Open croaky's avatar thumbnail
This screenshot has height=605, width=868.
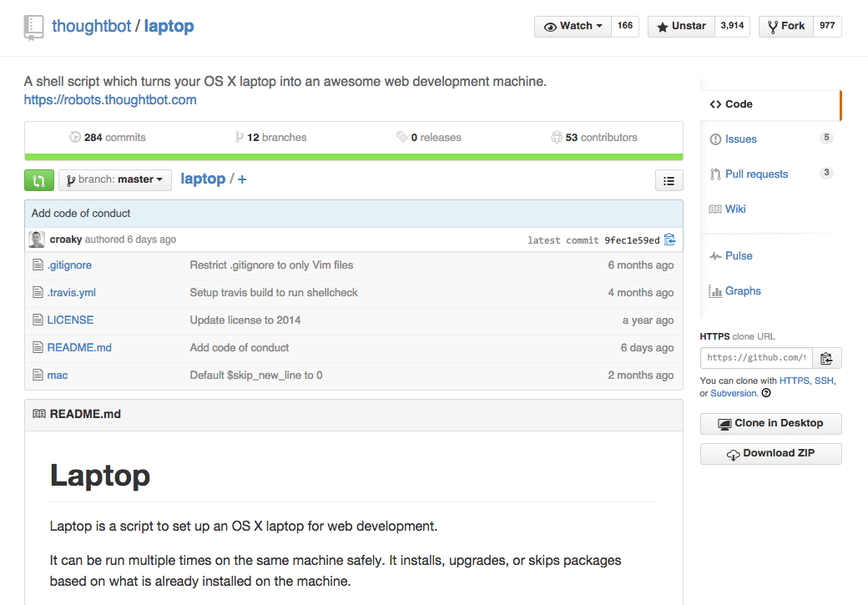click(x=38, y=239)
